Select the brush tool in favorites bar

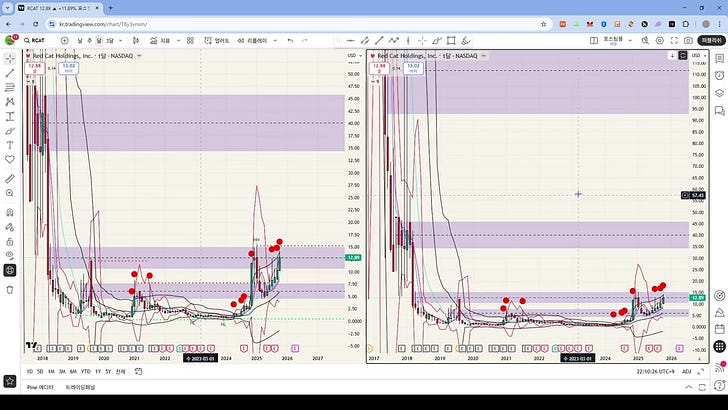pyautogui.click(x=436, y=40)
